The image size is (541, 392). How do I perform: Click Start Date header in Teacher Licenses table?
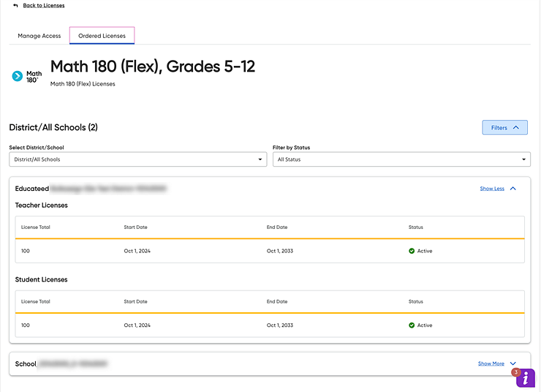click(x=135, y=227)
